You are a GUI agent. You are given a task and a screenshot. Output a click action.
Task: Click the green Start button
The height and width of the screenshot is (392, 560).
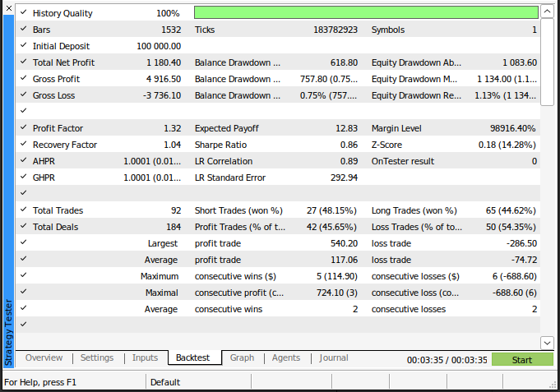522,359
